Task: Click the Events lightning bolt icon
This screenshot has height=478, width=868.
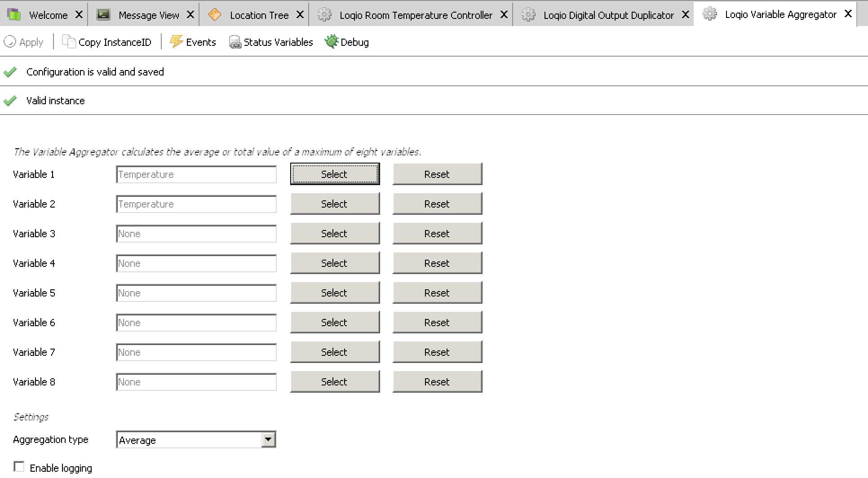Action: pos(176,41)
